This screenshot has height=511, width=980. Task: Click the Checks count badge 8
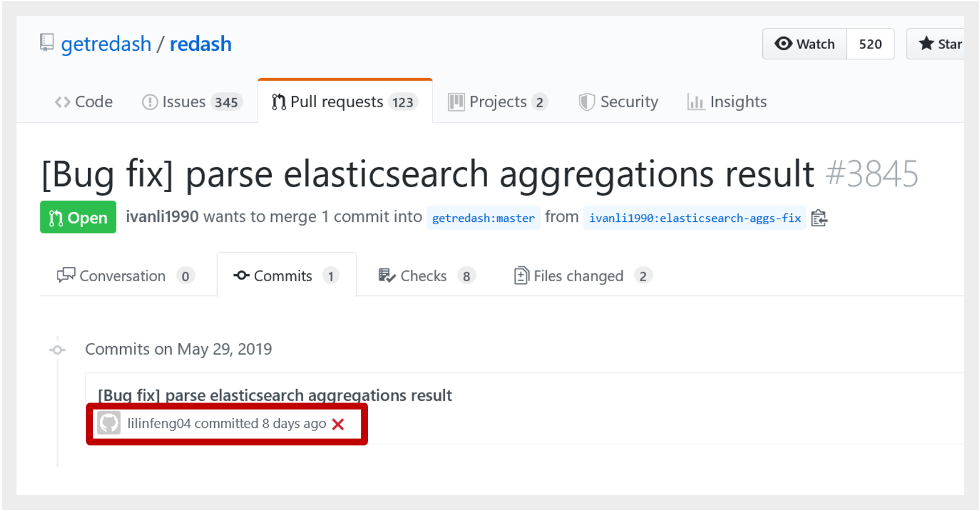pyautogui.click(x=467, y=276)
